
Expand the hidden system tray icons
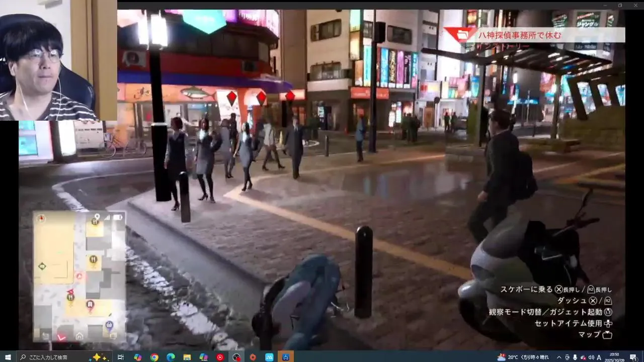pos(558,357)
